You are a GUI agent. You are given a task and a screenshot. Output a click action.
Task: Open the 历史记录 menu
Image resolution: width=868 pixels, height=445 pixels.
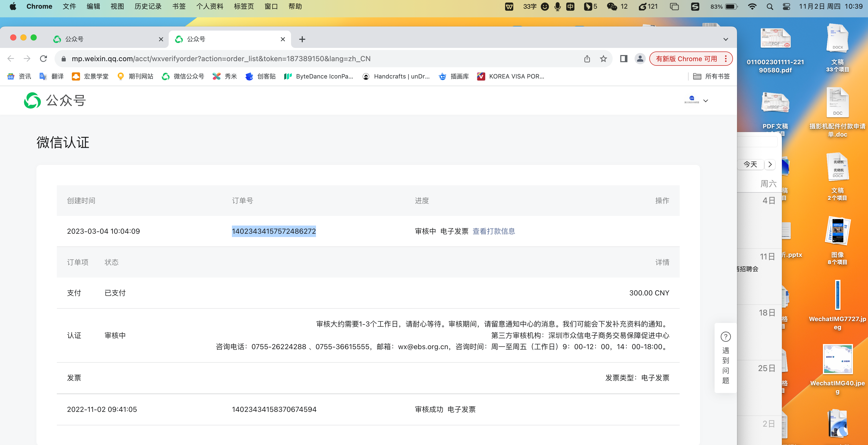pos(148,6)
